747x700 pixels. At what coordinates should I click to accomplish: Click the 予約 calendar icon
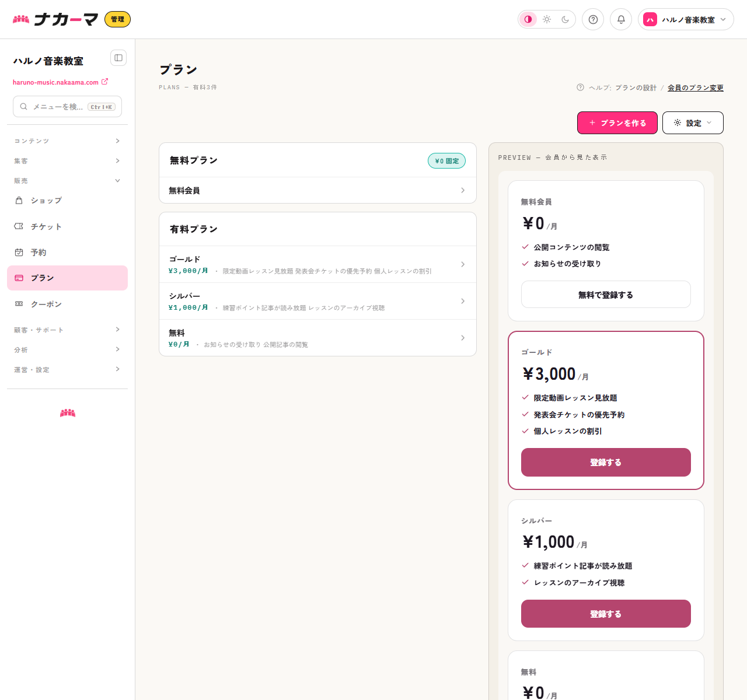(x=19, y=253)
